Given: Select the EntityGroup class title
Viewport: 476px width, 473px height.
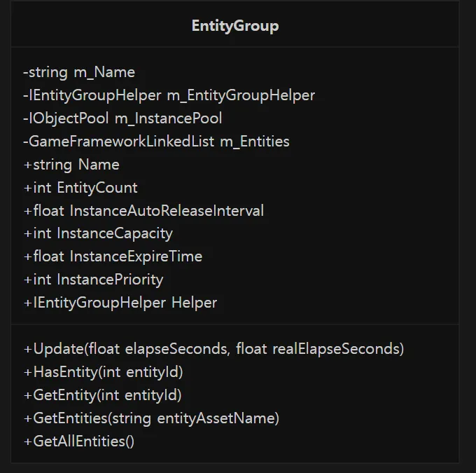Looking at the screenshot, I should pos(235,26).
